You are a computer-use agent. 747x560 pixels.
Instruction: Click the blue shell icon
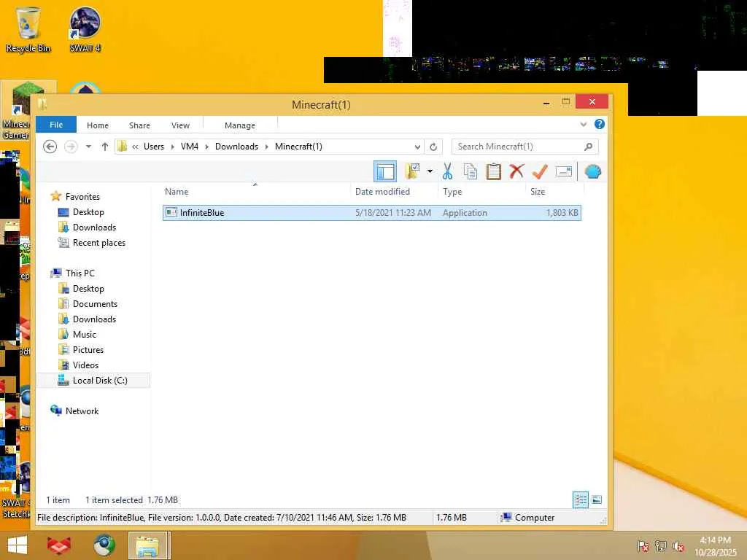pyautogui.click(x=592, y=171)
